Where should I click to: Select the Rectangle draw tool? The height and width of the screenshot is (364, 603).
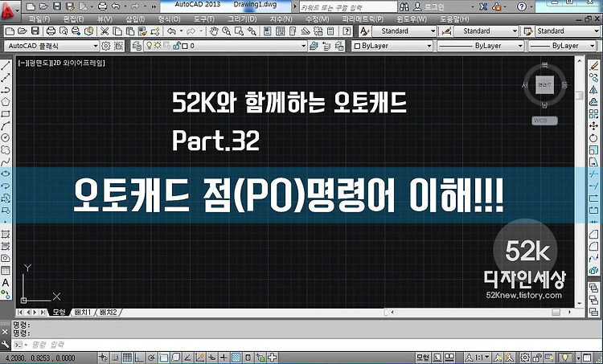(6, 114)
